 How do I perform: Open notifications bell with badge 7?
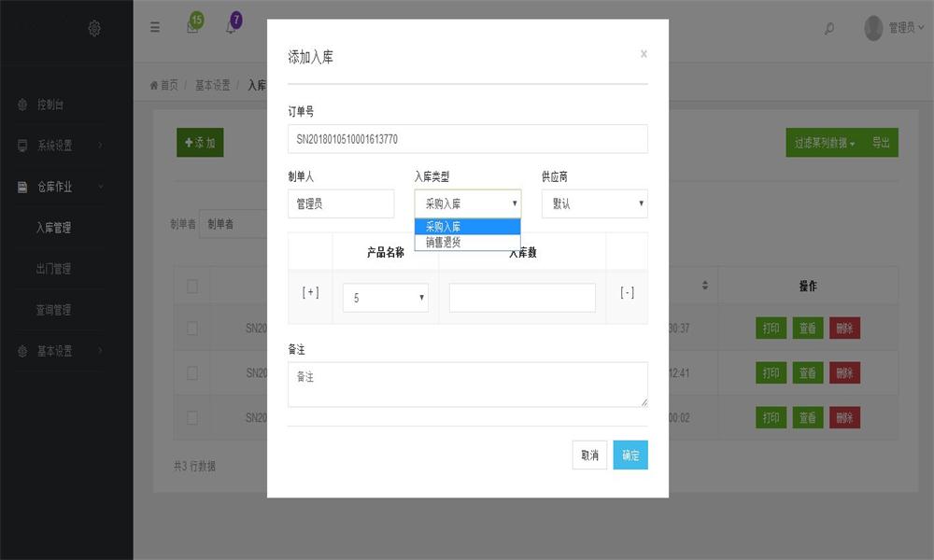[231, 27]
